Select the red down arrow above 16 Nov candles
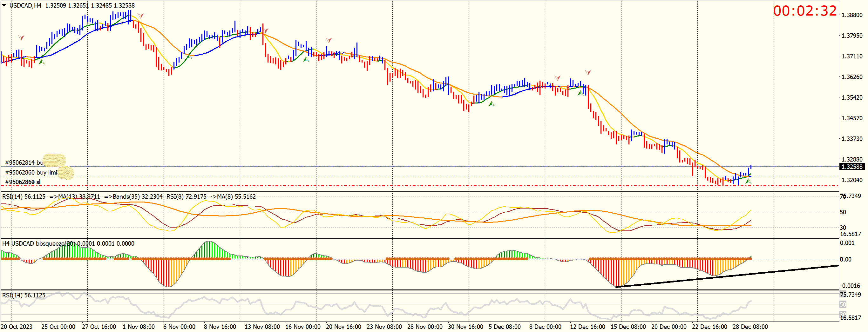 coord(329,40)
